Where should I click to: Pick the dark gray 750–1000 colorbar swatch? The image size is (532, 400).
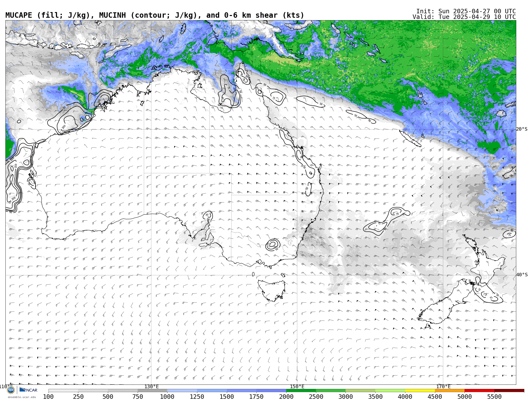[152, 390]
